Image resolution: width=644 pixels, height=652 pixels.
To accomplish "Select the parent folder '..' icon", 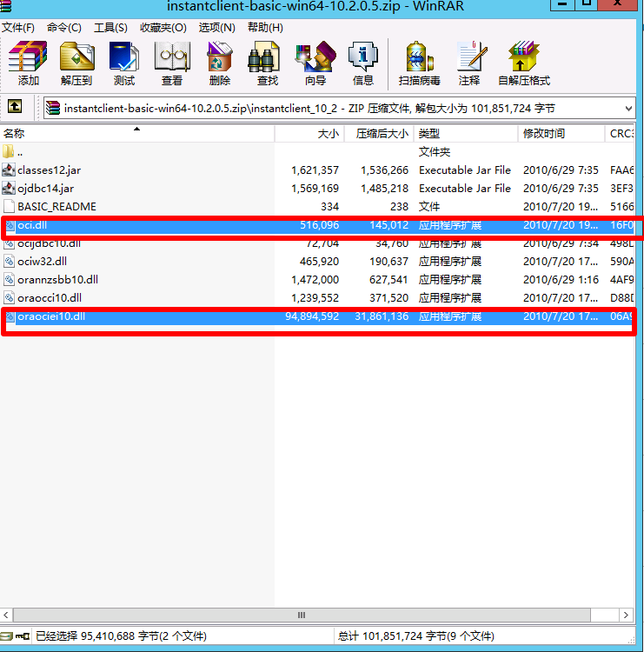I will (x=9, y=151).
